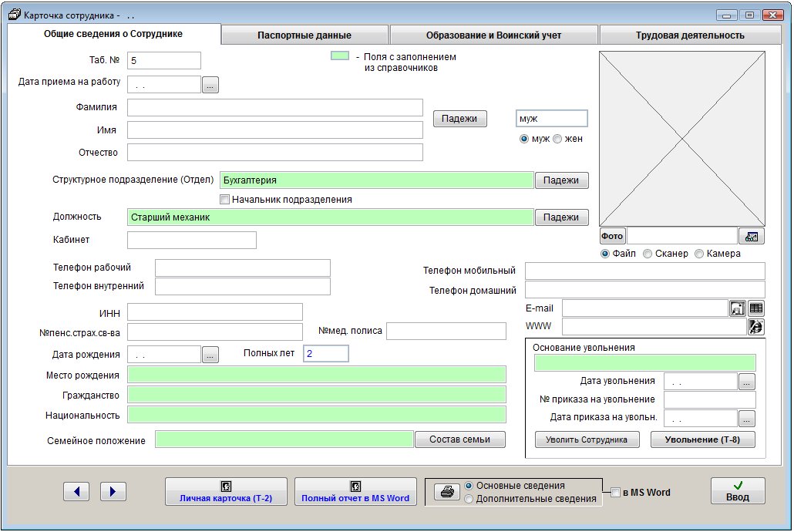Toggle Начальник подразделения checkbox
This screenshot has height=532, width=794.
(x=225, y=200)
